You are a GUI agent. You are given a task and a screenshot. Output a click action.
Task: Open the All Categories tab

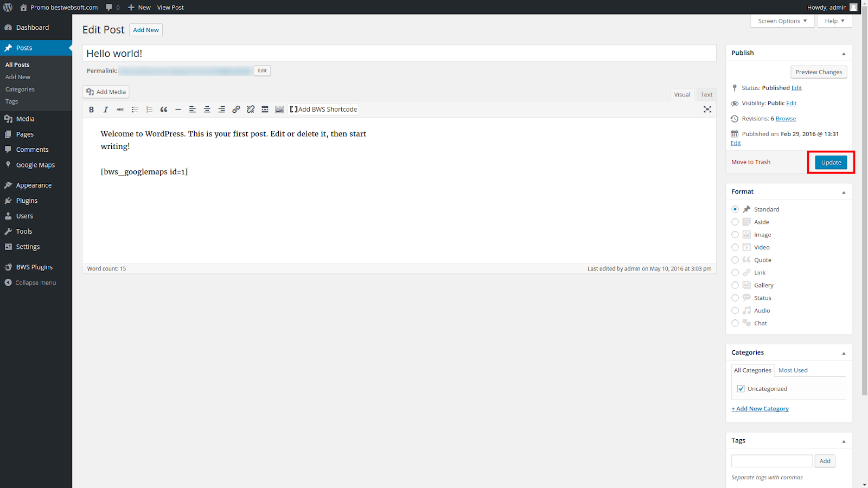tap(752, 370)
